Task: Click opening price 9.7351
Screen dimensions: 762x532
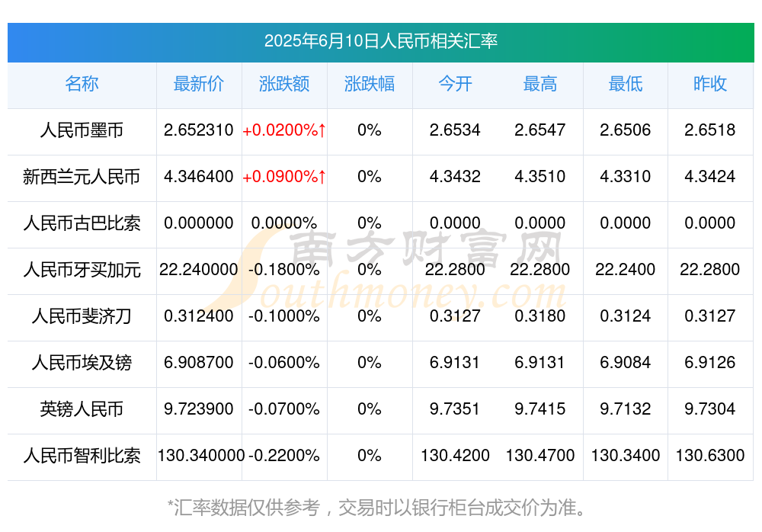Action: (455, 409)
